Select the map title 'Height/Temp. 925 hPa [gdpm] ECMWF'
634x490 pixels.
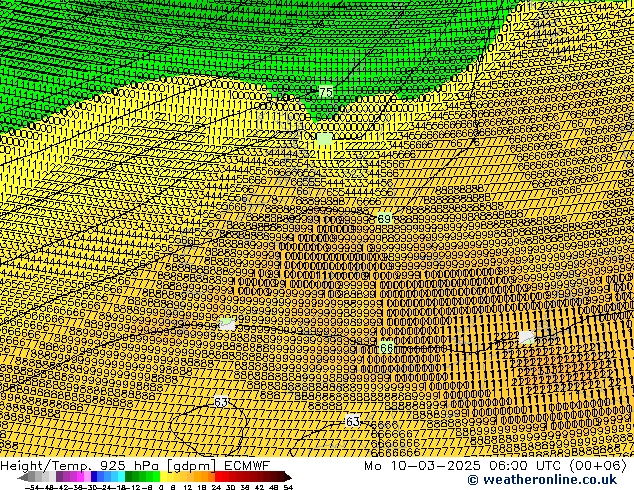click(x=135, y=466)
